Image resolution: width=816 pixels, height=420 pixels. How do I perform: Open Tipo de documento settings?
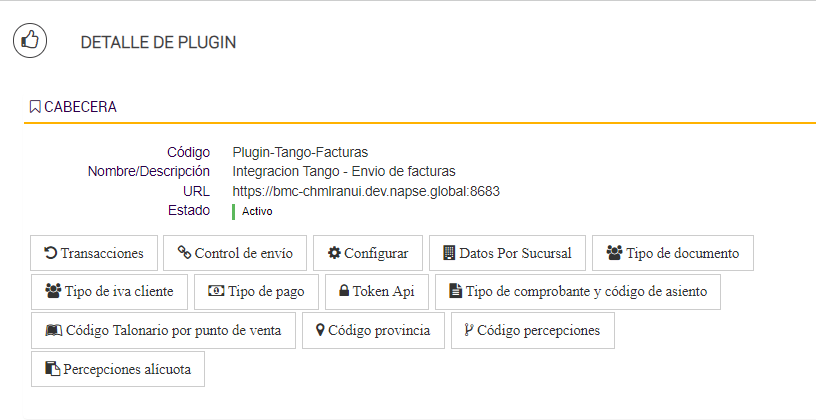click(x=672, y=253)
